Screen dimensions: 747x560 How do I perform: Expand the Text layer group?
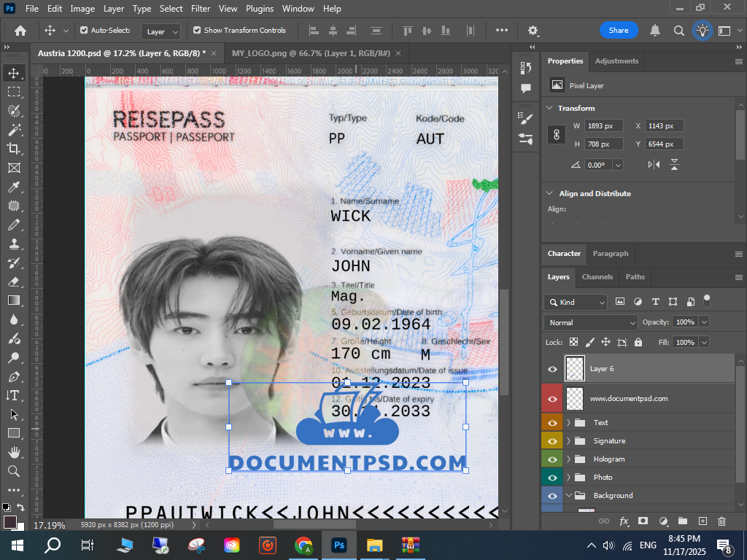click(x=568, y=423)
